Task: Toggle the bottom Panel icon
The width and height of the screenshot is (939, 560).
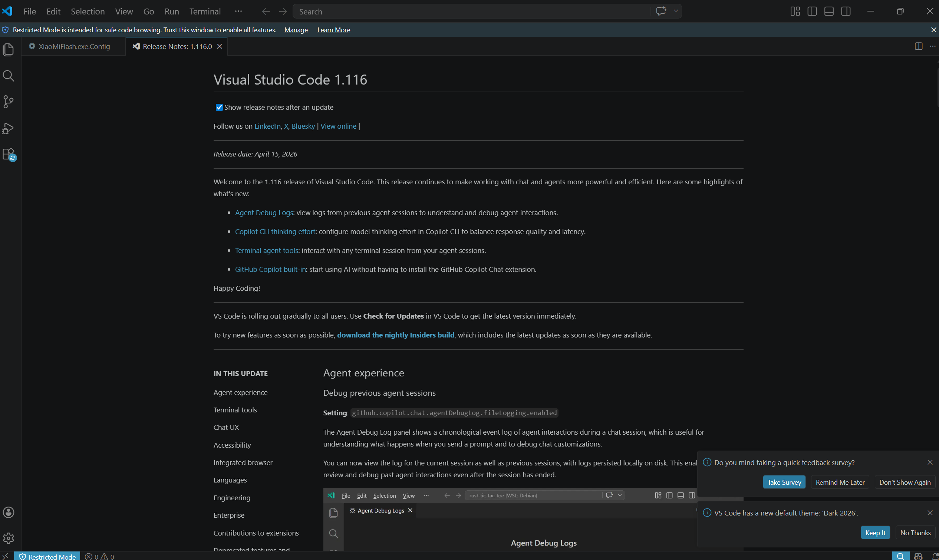Action: tap(829, 11)
